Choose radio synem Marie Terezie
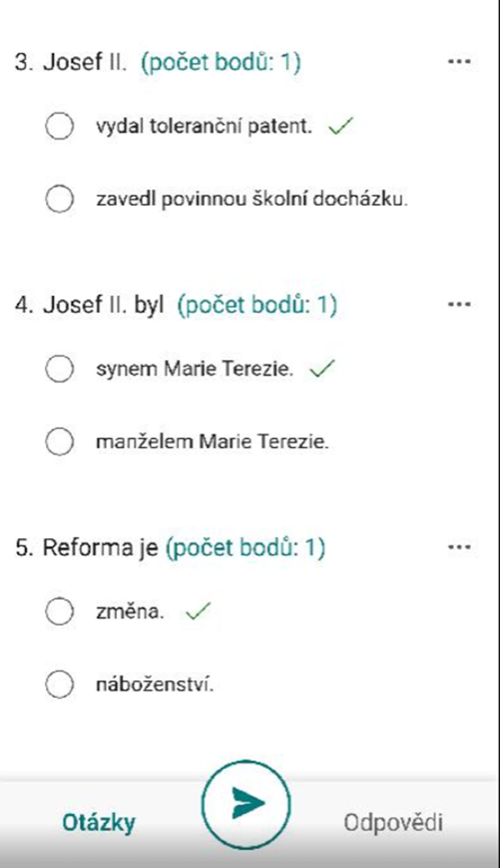The width and height of the screenshot is (500, 868). click(x=59, y=369)
